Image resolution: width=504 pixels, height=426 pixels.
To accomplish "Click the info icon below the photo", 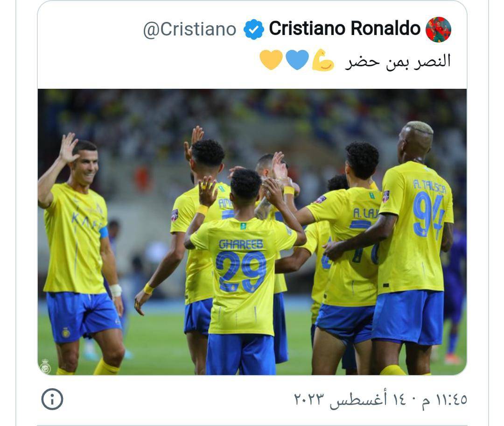I will (52, 399).
